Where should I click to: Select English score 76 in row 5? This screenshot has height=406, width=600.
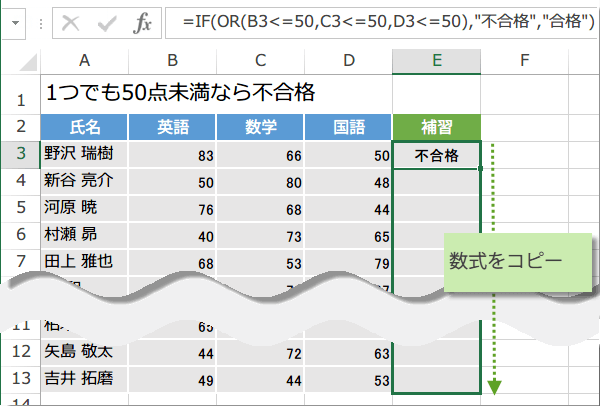(x=172, y=209)
